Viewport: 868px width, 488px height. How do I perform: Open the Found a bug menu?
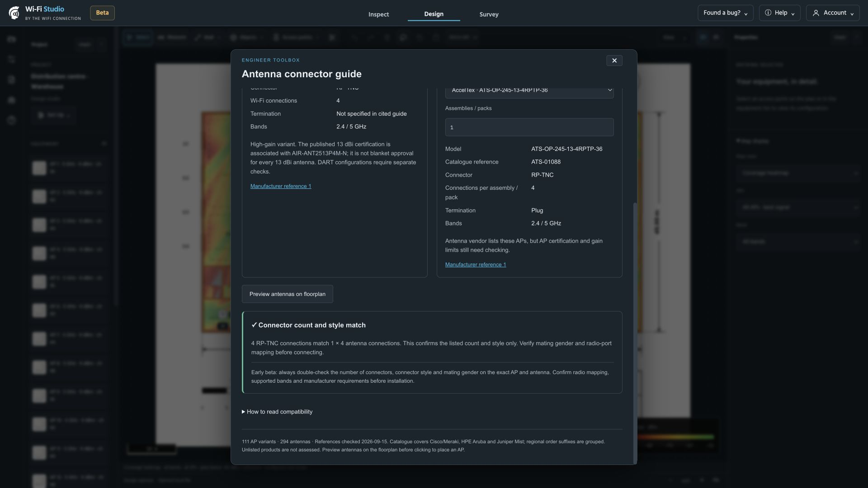tap(725, 13)
